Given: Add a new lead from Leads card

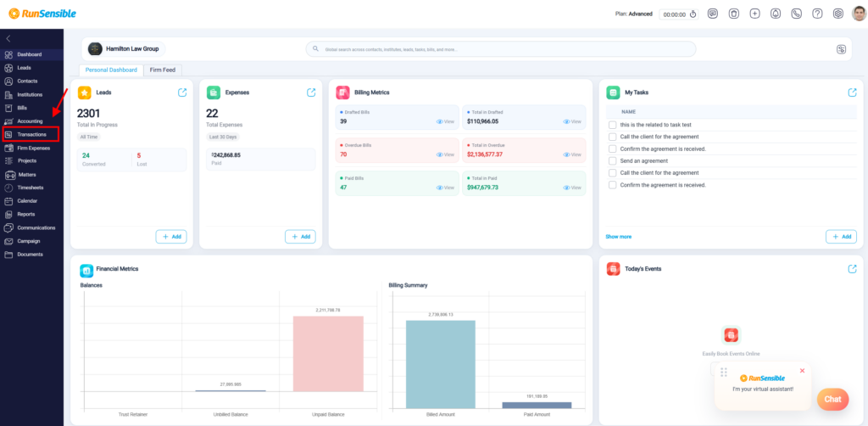Looking at the screenshot, I should coord(171,237).
